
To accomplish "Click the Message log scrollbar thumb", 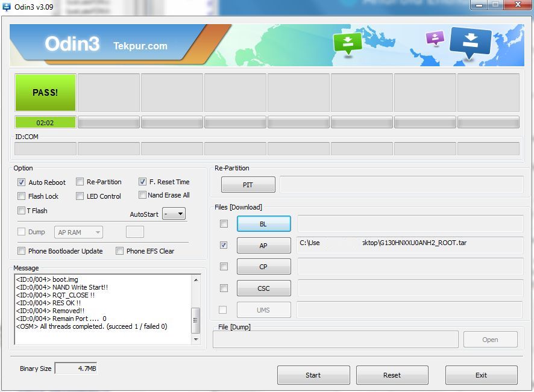I will [x=195, y=320].
